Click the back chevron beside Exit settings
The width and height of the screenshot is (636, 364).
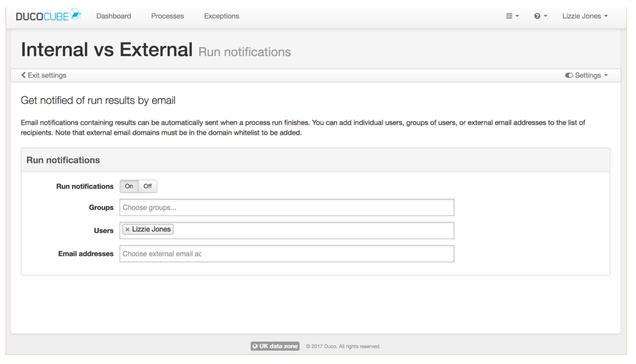point(23,75)
